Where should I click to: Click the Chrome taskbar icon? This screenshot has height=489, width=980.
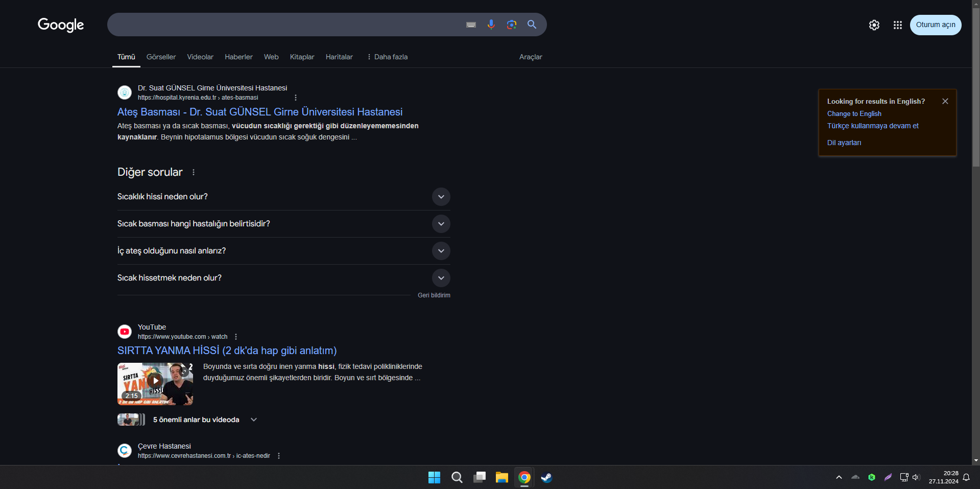(524, 477)
